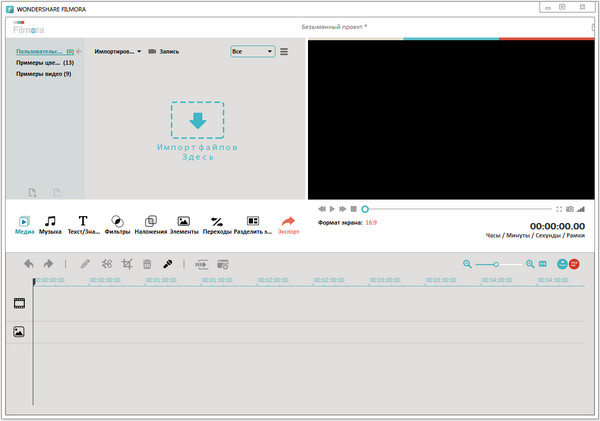
Task: Open the Музыка (Music) library
Action: click(50, 224)
